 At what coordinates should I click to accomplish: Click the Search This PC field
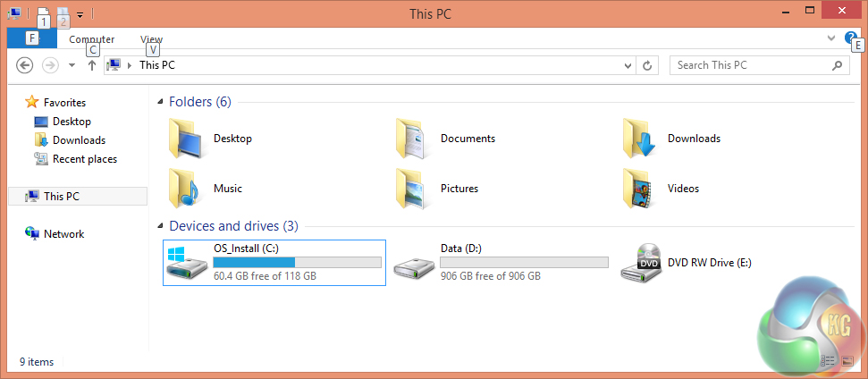click(x=751, y=65)
